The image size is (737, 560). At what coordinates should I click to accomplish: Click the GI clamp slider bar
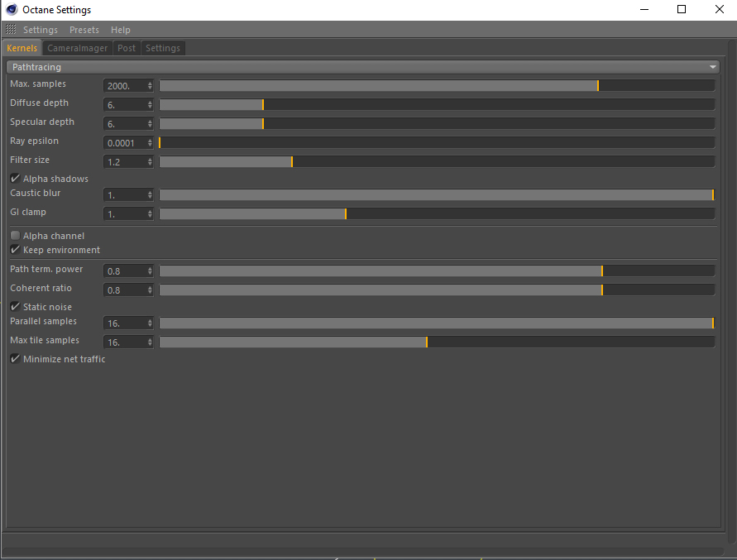point(437,214)
